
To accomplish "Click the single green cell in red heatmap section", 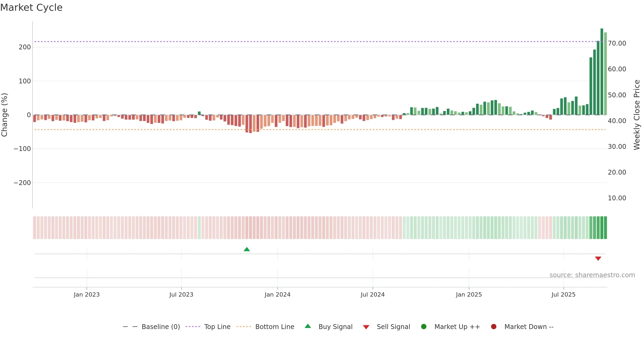I will [x=199, y=228].
